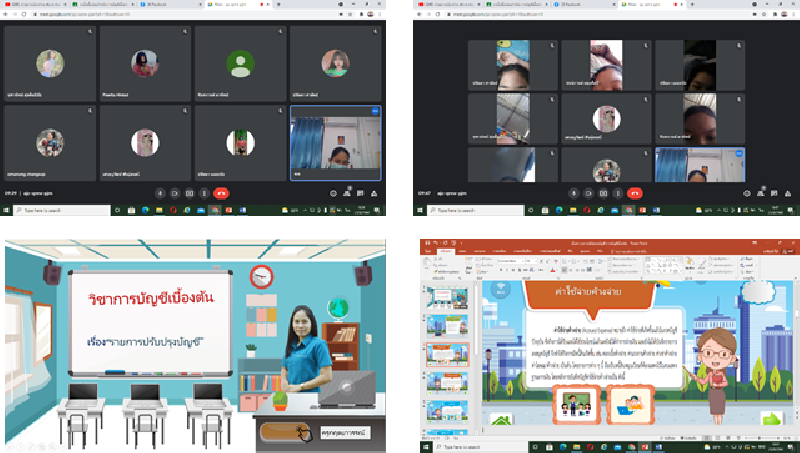Click the red leave call button in left Meet
The width and height of the screenshot is (800, 453).
(x=221, y=193)
